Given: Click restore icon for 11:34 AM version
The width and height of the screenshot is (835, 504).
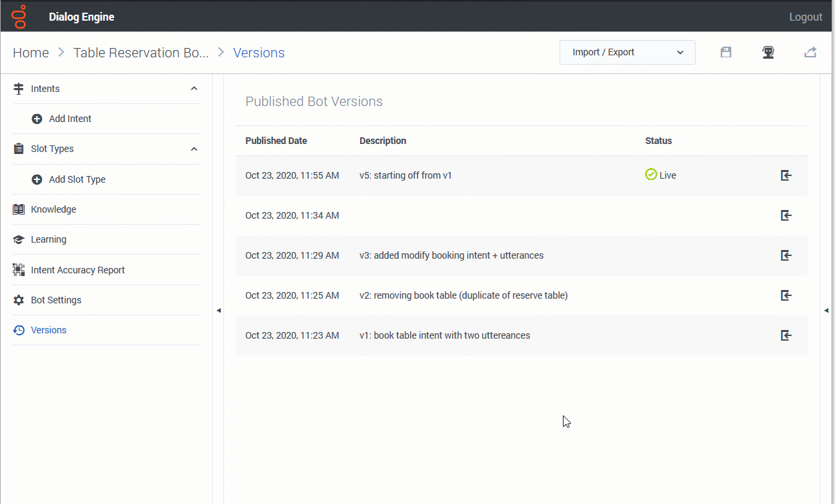Looking at the screenshot, I should tap(786, 215).
